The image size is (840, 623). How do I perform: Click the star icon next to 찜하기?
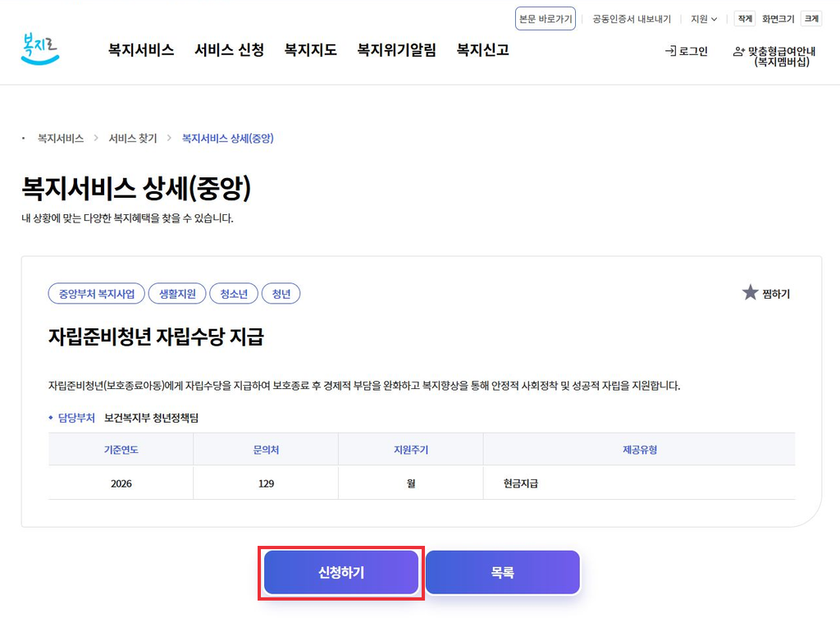(x=750, y=293)
